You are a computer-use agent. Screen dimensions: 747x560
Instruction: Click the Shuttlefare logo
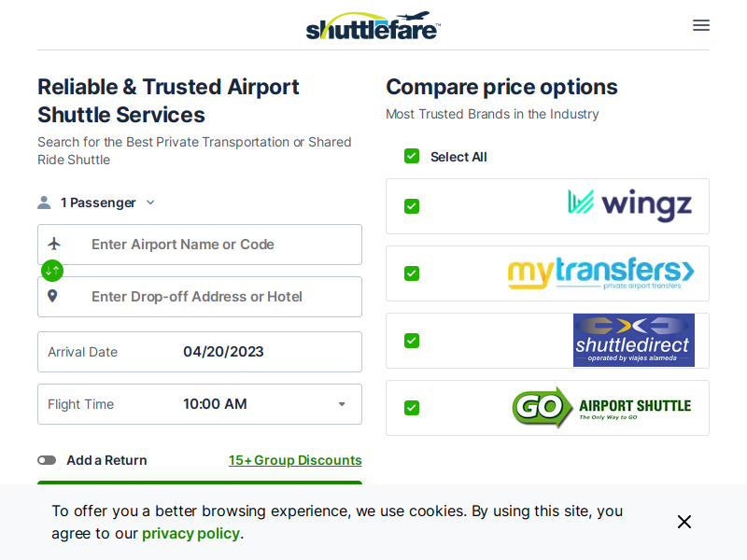point(373,26)
